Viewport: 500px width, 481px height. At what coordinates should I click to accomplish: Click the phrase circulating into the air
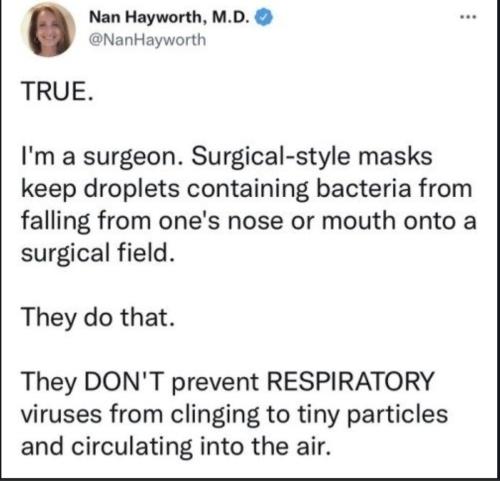pyautogui.click(x=202, y=447)
